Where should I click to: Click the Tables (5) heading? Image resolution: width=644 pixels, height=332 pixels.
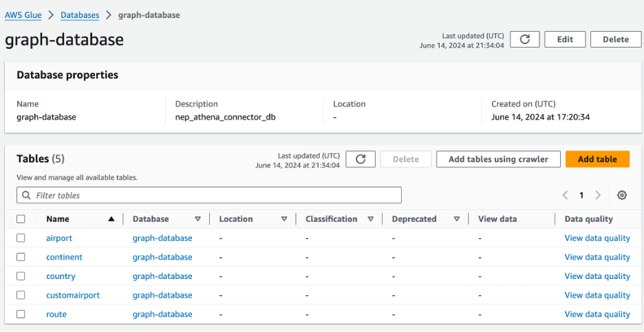pyautogui.click(x=40, y=159)
